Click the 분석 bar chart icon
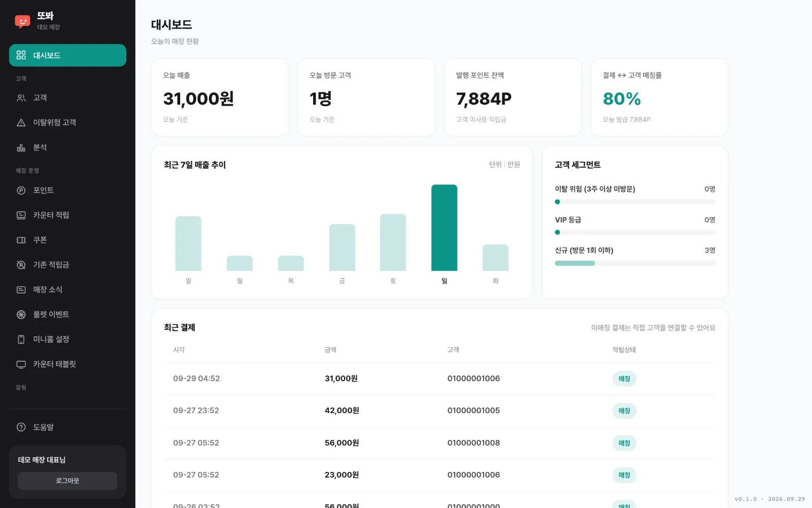The height and width of the screenshot is (508, 812). 21,147
